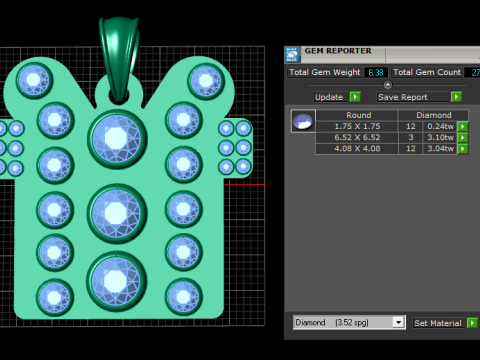Image resolution: width=480 pixels, height=360 pixels.
Task: Click count 12 in the 1.75 row
Action: (x=411, y=127)
